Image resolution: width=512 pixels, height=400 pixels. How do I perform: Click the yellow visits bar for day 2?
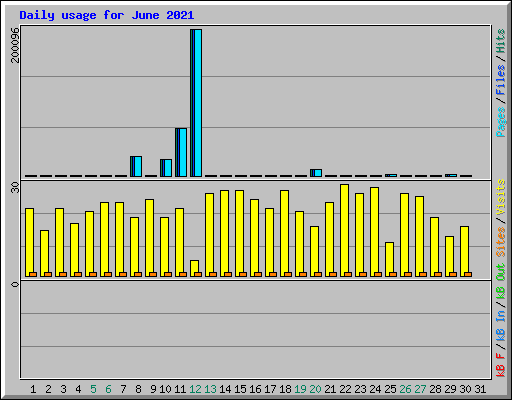pyautogui.click(x=44, y=253)
